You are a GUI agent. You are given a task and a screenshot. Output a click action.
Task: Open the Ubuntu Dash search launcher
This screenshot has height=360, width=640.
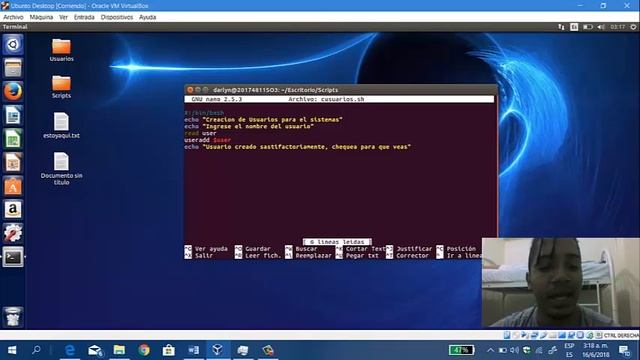point(13,44)
